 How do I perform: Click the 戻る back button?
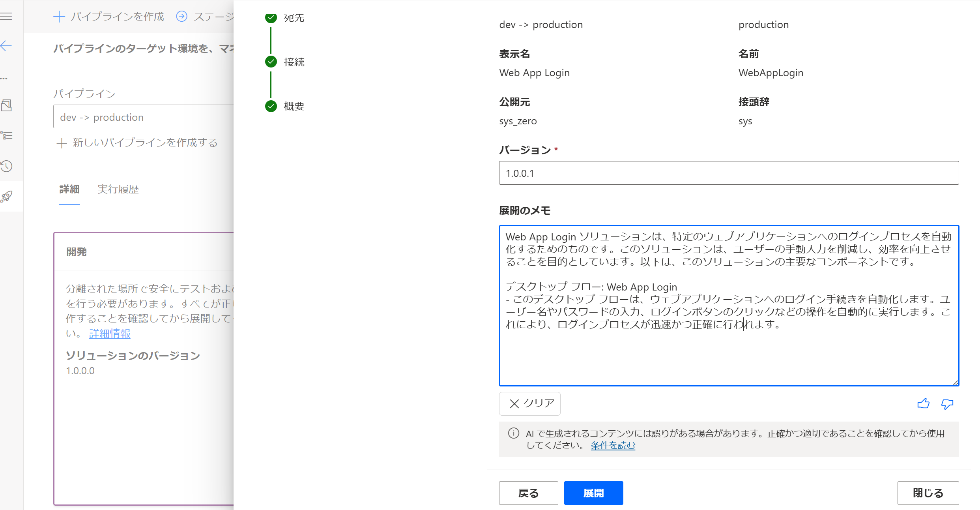[x=528, y=493]
